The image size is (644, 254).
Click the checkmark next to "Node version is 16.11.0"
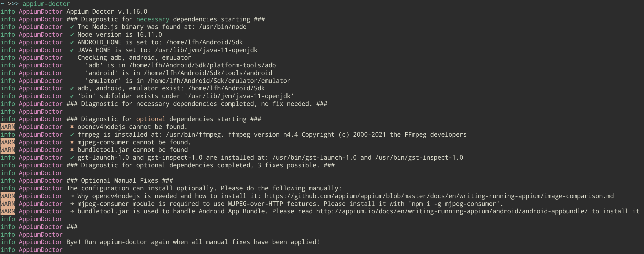point(72,35)
